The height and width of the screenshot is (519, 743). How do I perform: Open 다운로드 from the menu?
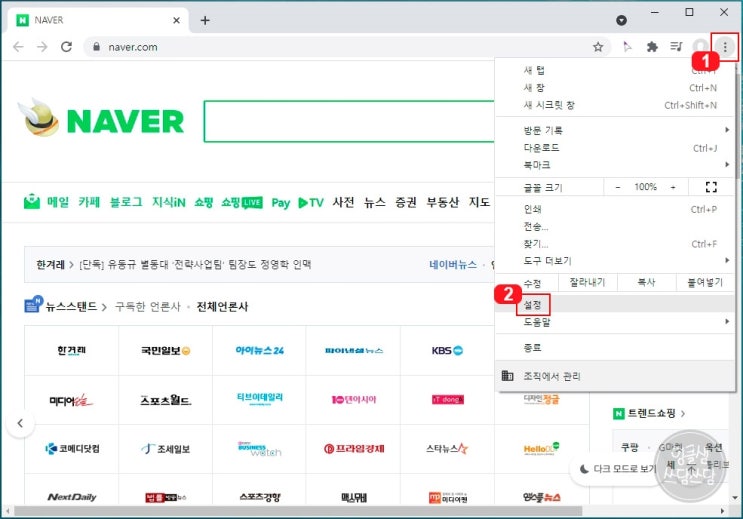tap(615, 148)
